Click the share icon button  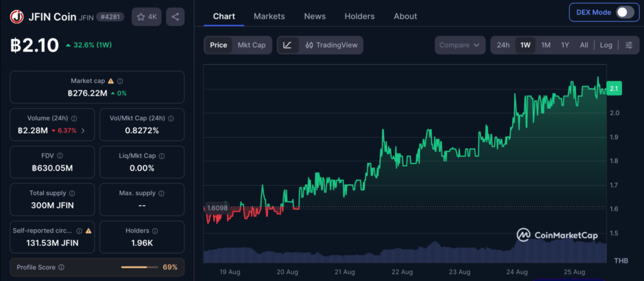pyautogui.click(x=175, y=17)
